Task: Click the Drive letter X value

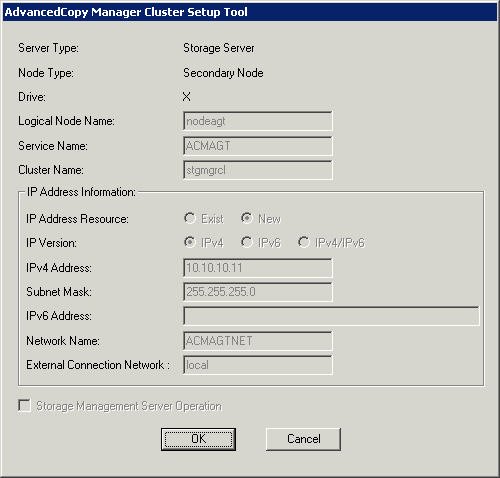Action: point(187,97)
